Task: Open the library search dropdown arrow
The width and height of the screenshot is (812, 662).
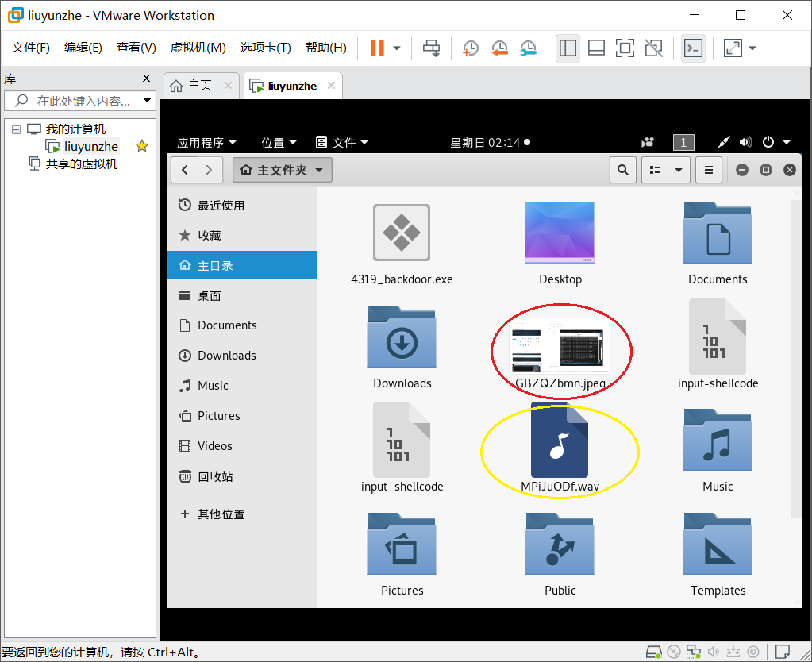Action: pos(148,100)
